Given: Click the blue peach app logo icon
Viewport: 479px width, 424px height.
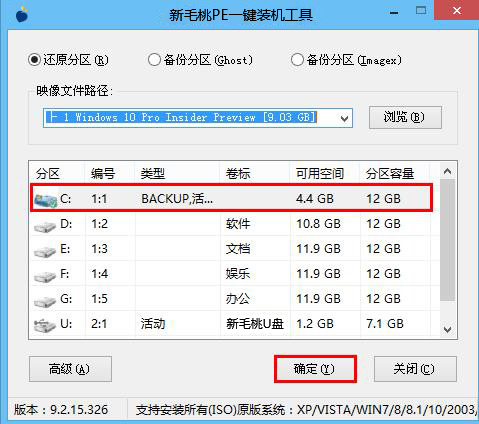Looking at the screenshot, I should [22, 14].
